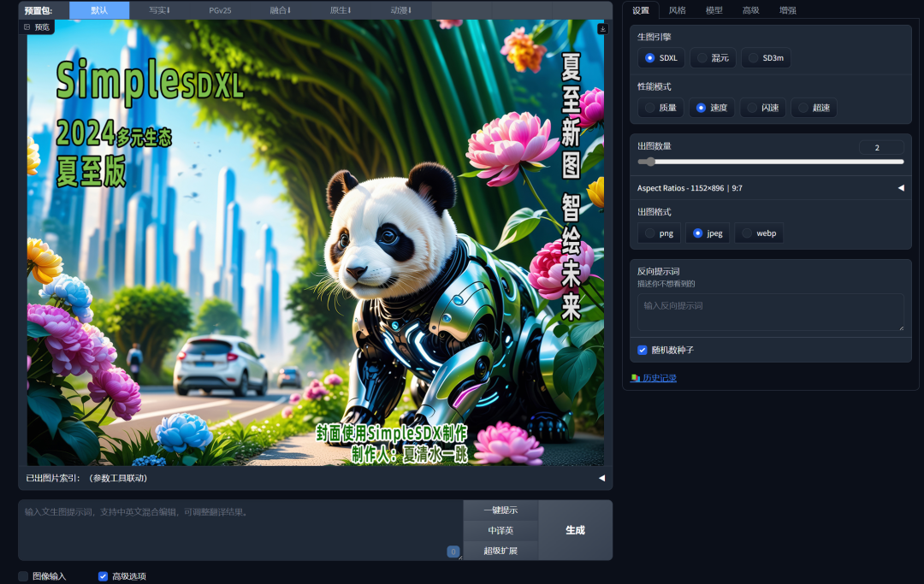This screenshot has width=924, height=584.
Task: Set output format to webp
Action: [x=759, y=233]
